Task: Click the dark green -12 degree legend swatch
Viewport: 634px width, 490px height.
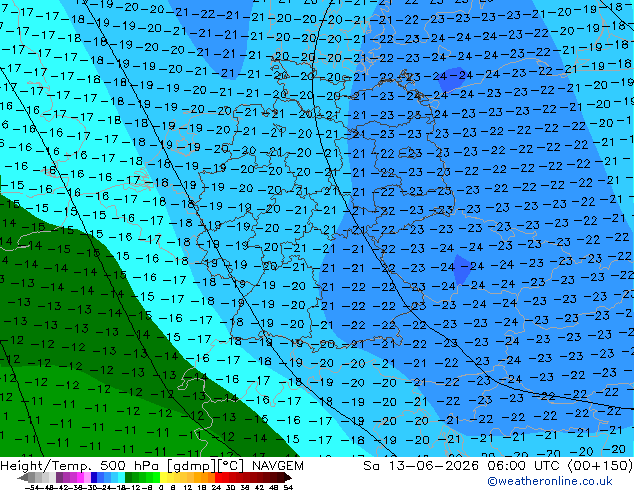Action: (x=129, y=477)
